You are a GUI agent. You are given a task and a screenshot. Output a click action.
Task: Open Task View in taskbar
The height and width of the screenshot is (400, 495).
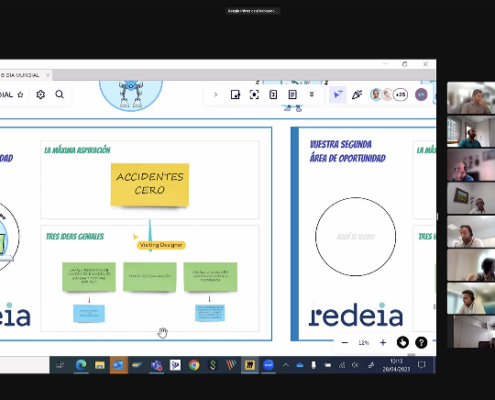pos(60,365)
